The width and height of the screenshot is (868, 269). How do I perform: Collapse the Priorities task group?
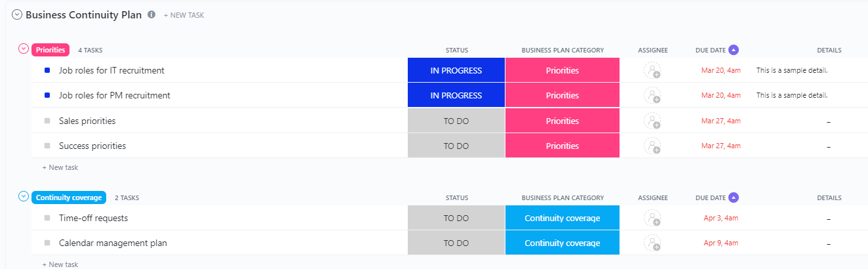pos(24,49)
